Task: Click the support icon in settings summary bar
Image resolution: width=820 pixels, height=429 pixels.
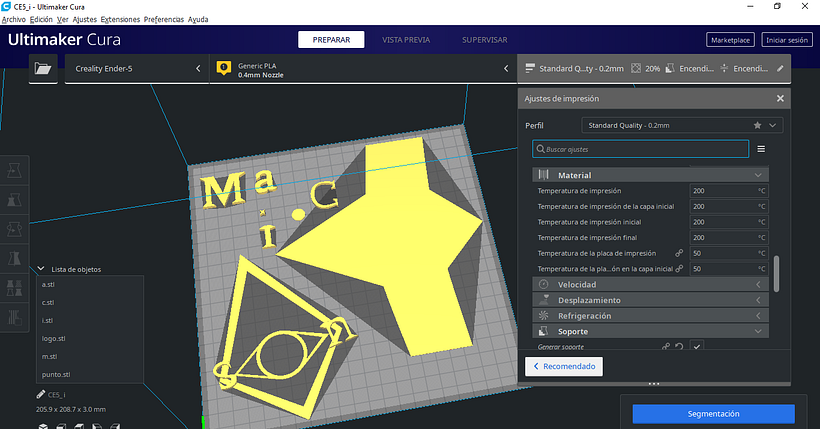Action: tap(670, 69)
